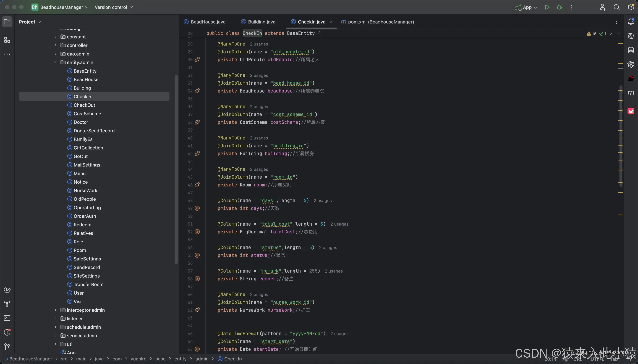
Task: Toggle the Project tool window folder icon
Action: pyautogui.click(x=7, y=22)
